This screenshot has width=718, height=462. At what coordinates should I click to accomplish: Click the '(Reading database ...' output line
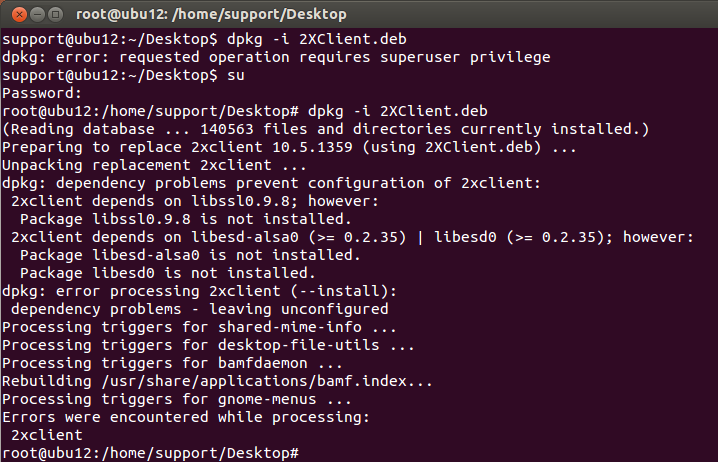tap(325, 129)
